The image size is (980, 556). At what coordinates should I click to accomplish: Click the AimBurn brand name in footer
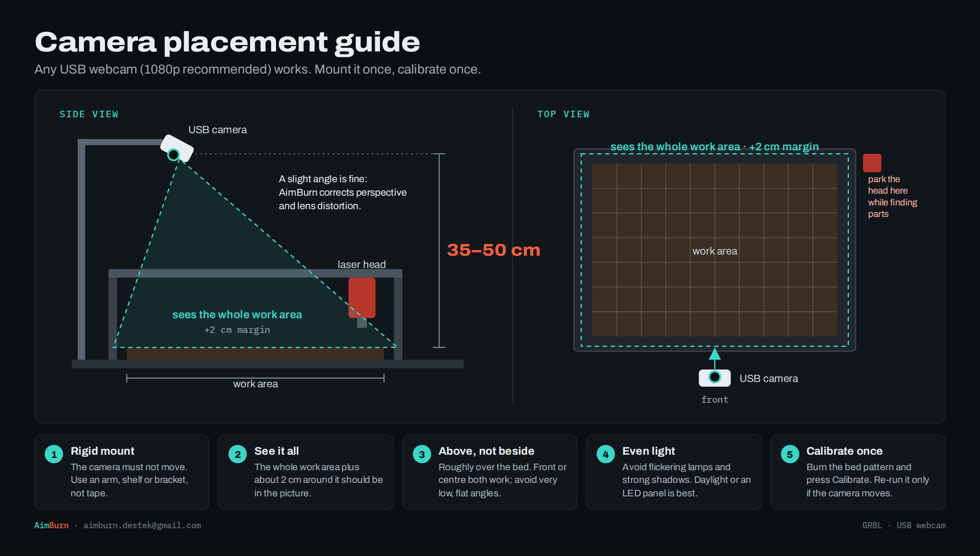[x=51, y=525]
